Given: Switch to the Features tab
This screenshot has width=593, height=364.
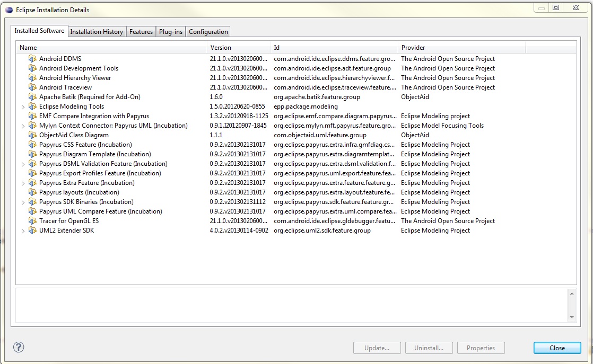Looking at the screenshot, I should (141, 32).
